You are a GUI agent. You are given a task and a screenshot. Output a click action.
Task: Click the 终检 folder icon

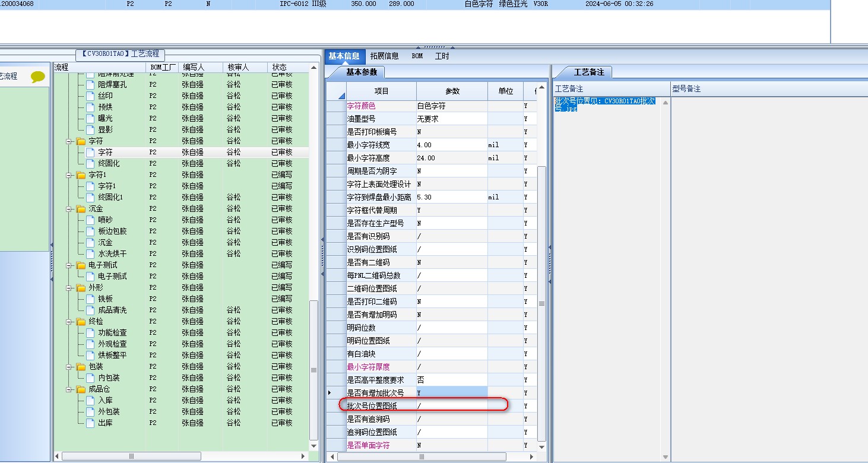coord(81,322)
